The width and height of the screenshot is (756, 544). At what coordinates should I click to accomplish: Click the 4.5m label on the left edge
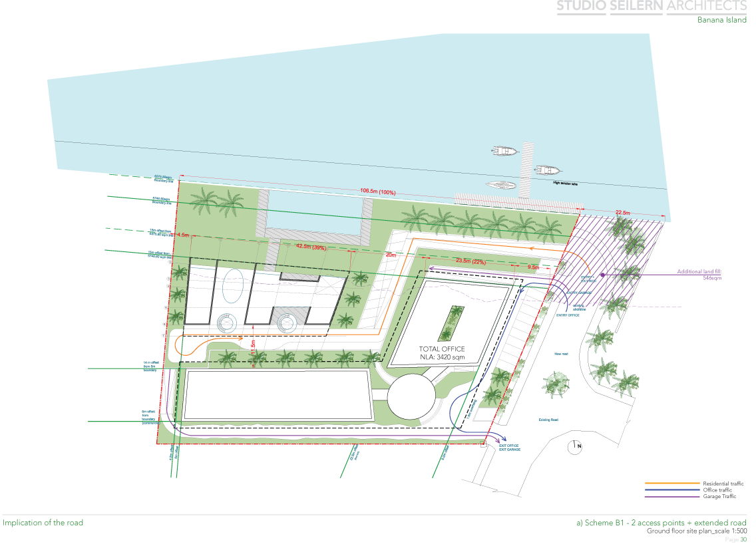pyautogui.click(x=182, y=233)
